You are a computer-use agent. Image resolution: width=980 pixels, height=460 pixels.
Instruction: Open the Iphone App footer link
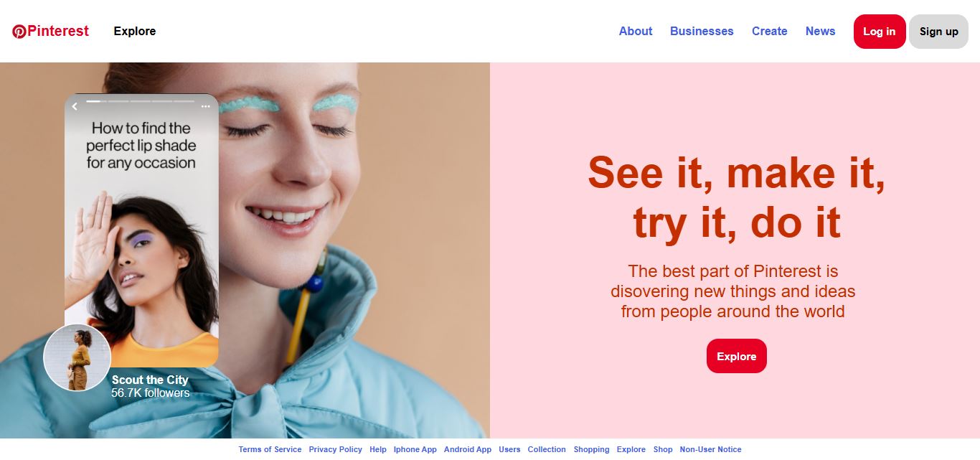tap(415, 449)
